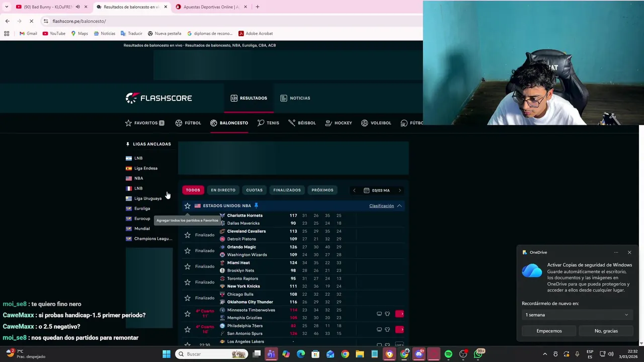The height and width of the screenshot is (362, 644).
Task: Open the Adobe Acrobat bookmark
Action: click(256, 34)
